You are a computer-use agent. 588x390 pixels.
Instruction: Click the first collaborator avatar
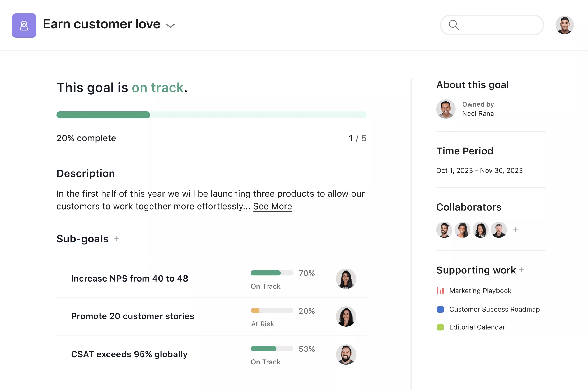point(444,230)
